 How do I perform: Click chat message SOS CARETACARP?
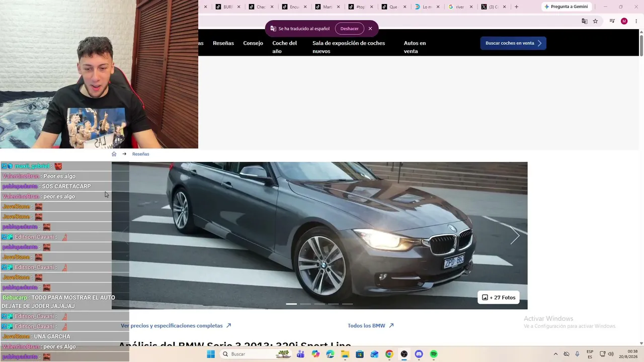click(47, 186)
